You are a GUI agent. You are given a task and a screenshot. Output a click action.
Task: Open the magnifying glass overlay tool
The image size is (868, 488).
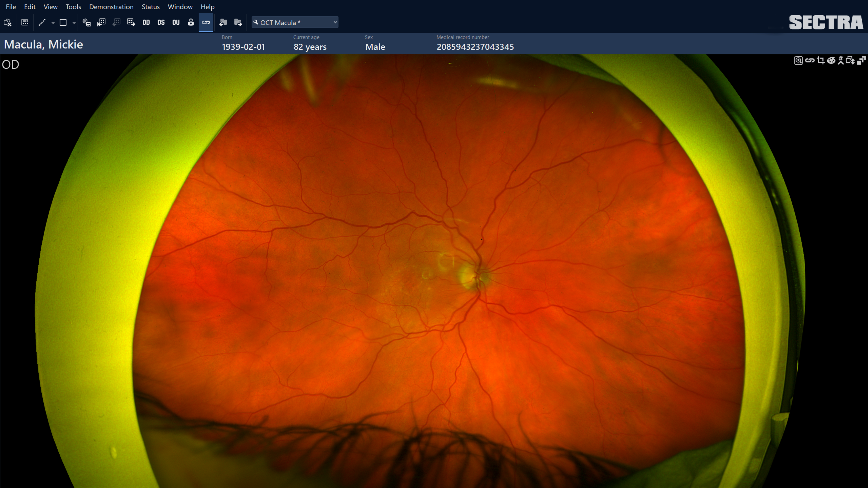point(799,61)
